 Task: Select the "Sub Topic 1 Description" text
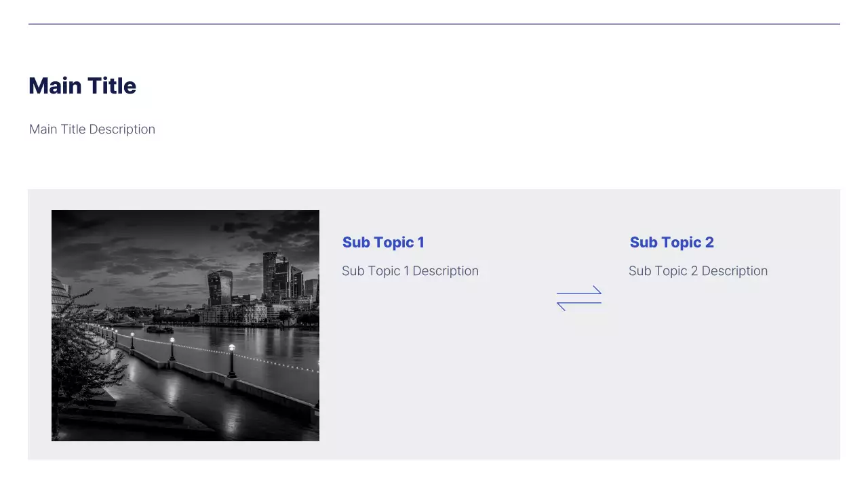point(410,271)
